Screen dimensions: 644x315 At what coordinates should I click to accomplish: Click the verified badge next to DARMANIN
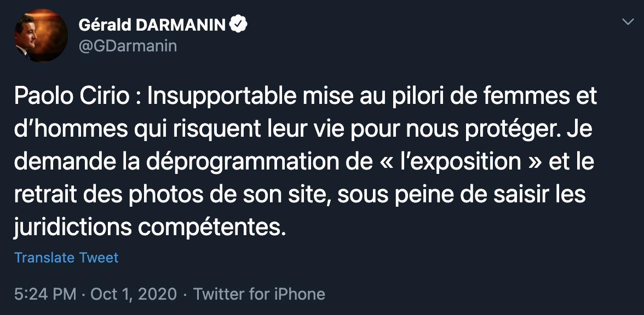click(240, 24)
